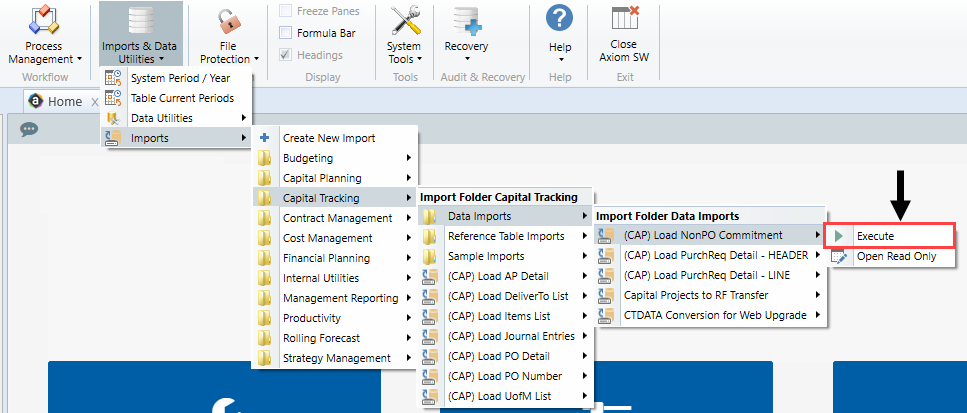
Task: Click the File Protection padlock icon
Action: [x=229, y=22]
